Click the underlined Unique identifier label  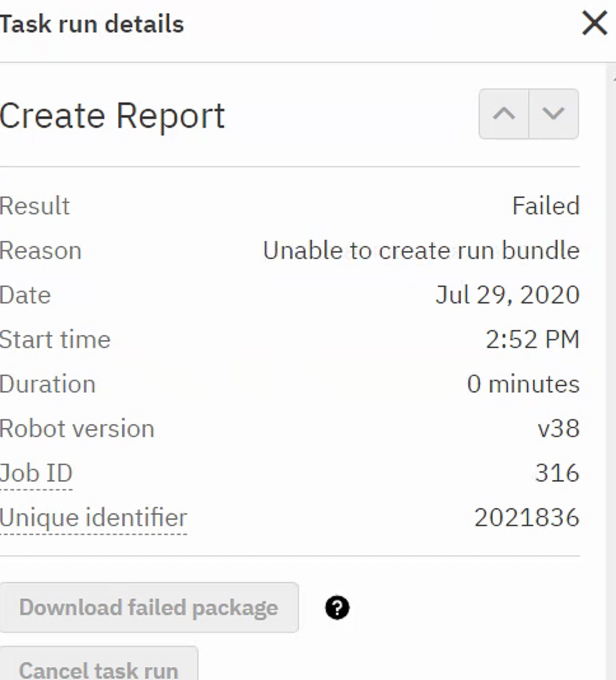tap(94, 518)
